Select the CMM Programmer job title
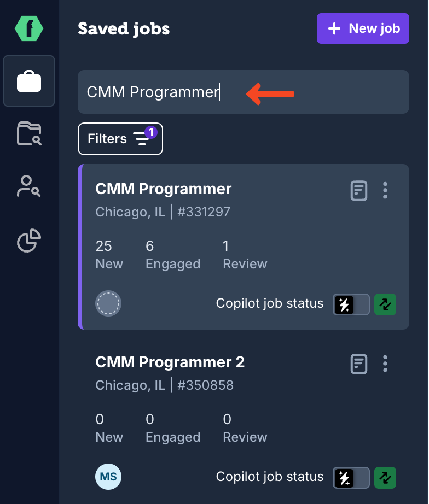The width and height of the screenshot is (429, 504). [164, 189]
